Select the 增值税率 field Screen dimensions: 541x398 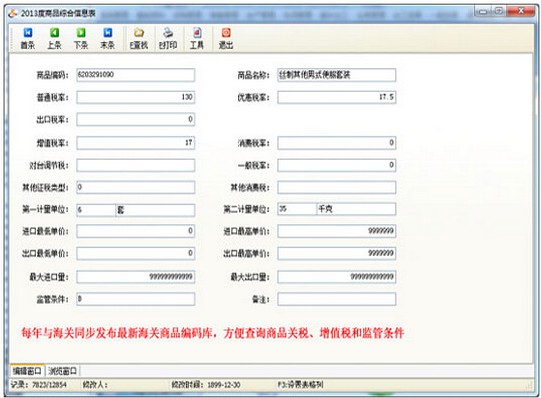click(136, 143)
